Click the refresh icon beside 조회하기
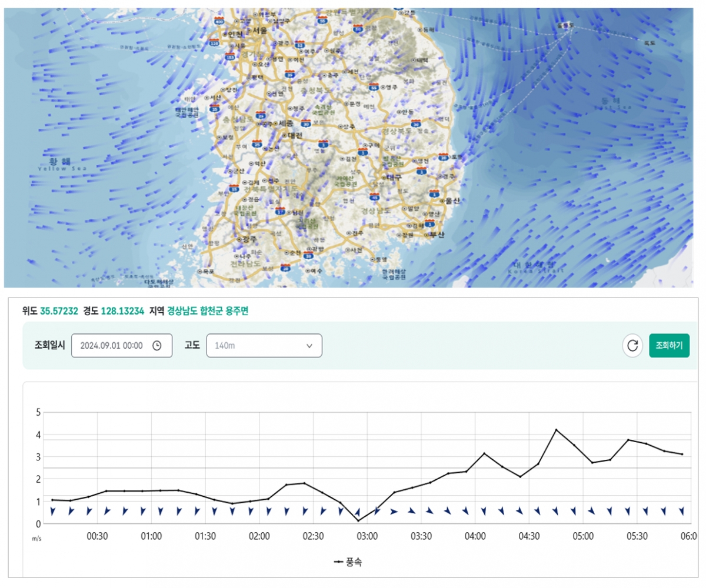Screen dimensions: 706x588 tap(632, 346)
